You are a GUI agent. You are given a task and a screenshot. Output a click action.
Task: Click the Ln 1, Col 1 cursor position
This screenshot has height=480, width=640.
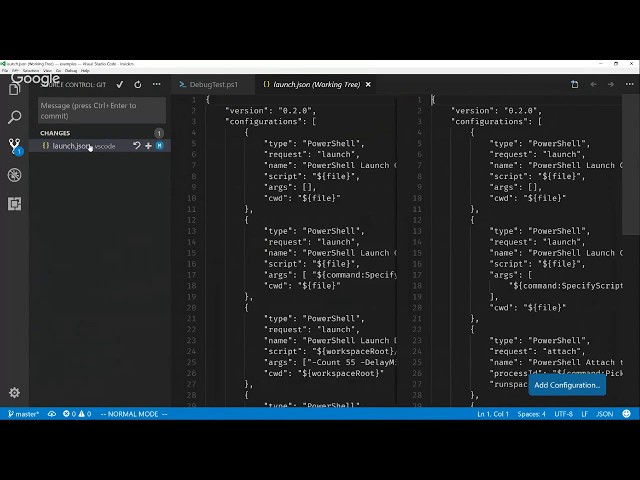493,414
